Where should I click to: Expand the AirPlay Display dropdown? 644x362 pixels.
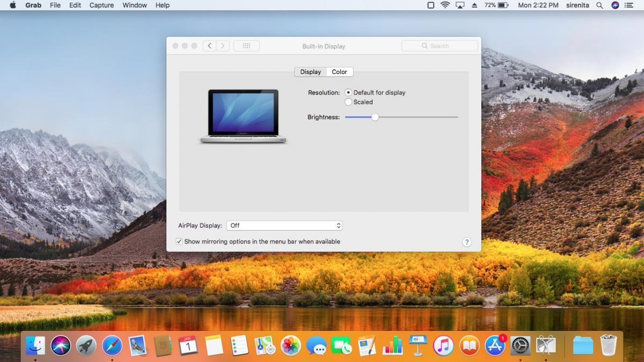[x=284, y=226]
